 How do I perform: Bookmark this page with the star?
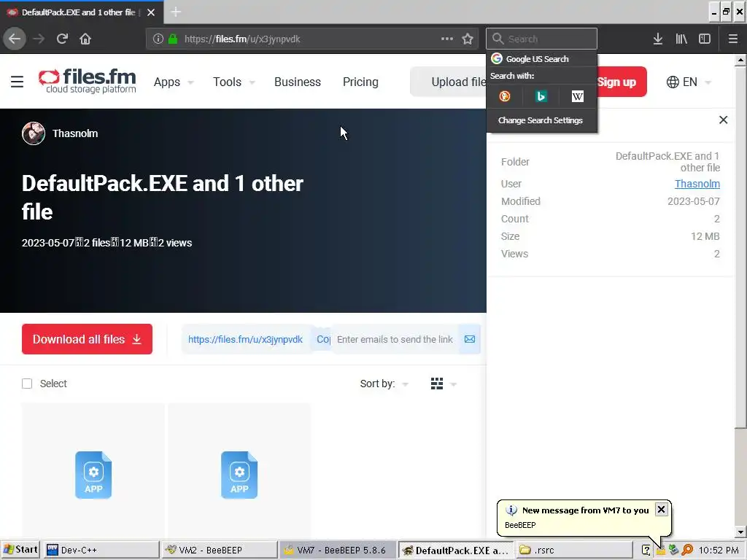pyautogui.click(x=468, y=39)
